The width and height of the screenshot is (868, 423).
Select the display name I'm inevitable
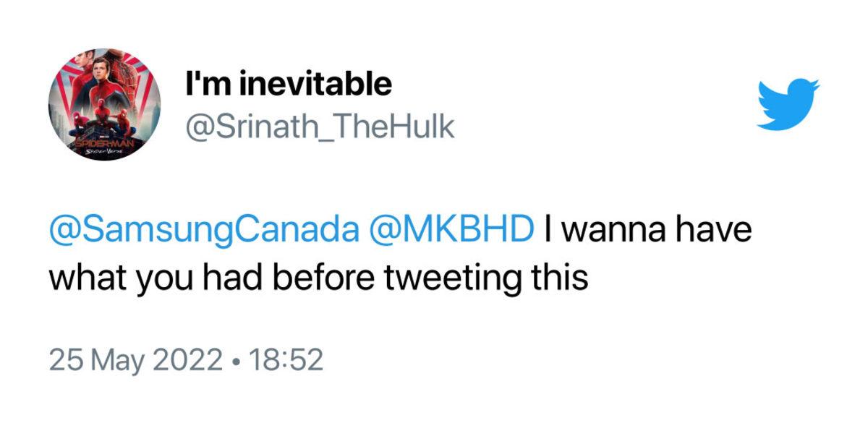click(289, 84)
